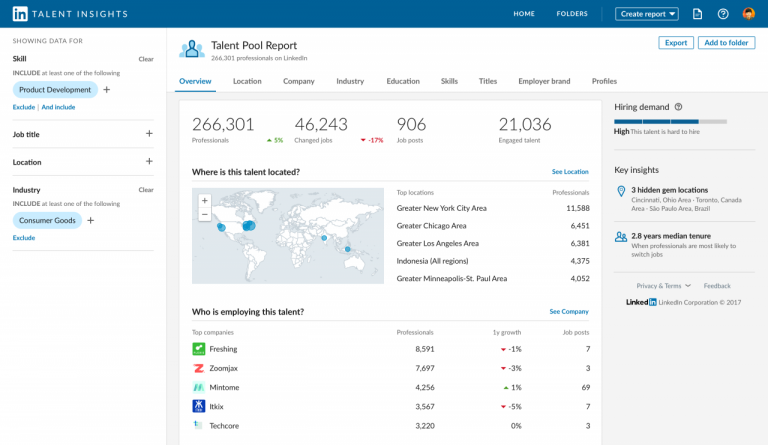The image size is (768, 445).
Task: Clear the Skill filter
Action: click(x=146, y=59)
